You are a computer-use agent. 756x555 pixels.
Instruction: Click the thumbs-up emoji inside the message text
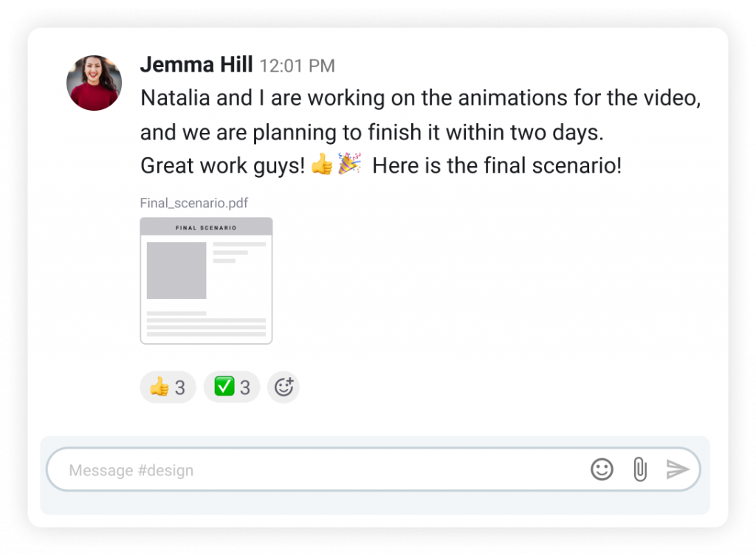(x=322, y=165)
